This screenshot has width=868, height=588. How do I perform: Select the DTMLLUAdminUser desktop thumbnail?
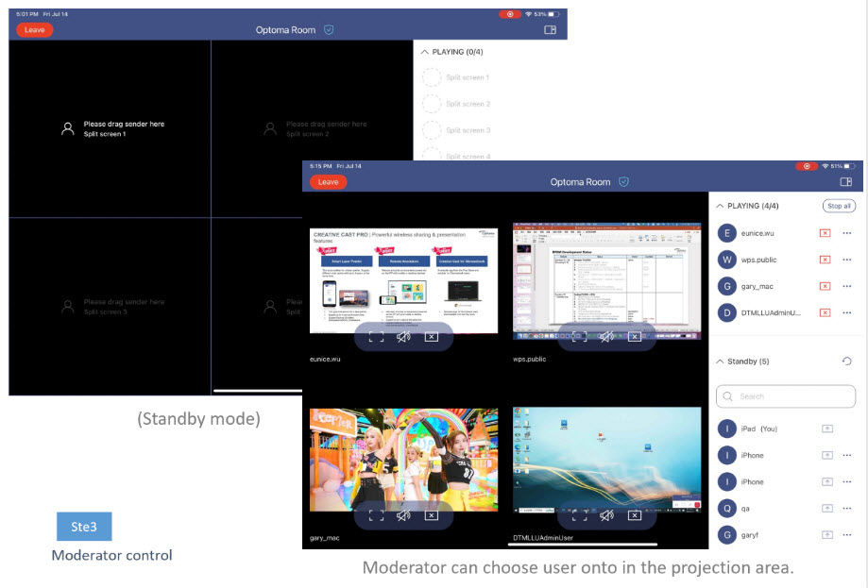coord(606,461)
